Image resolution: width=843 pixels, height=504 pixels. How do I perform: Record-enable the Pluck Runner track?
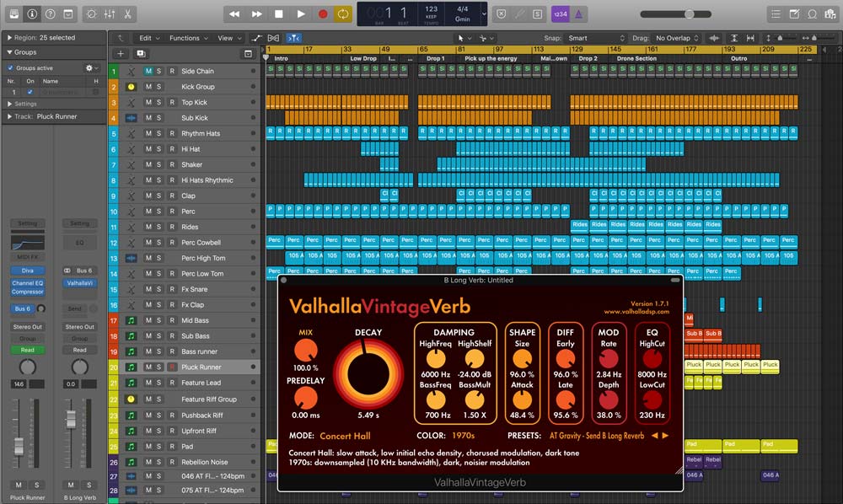click(172, 367)
